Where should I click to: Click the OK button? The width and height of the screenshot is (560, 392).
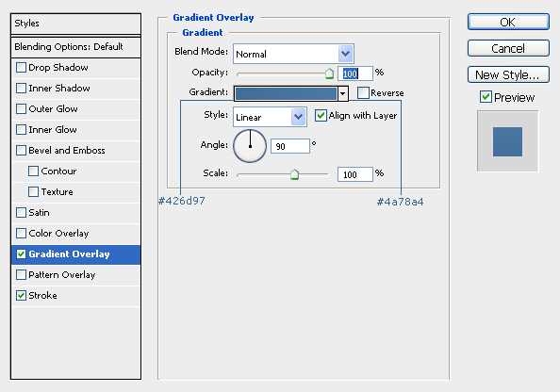click(508, 22)
